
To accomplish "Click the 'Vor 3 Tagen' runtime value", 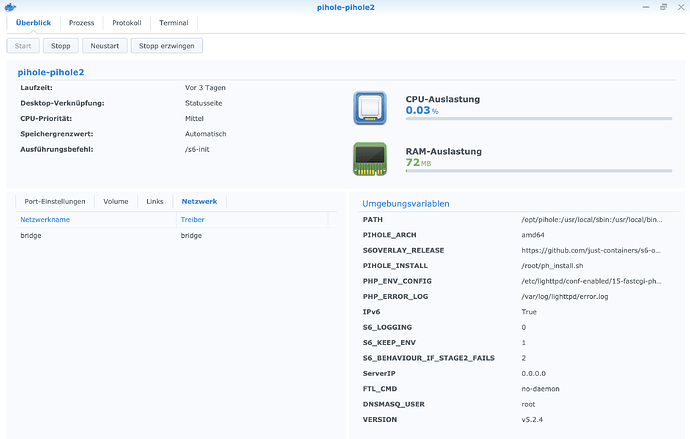I will 205,88.
